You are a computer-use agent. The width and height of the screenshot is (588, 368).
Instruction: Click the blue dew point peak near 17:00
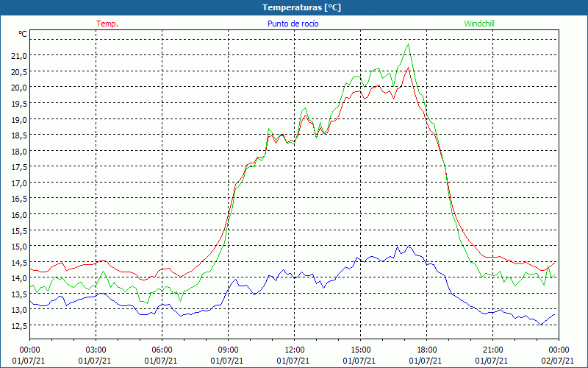tap(409, 247)
